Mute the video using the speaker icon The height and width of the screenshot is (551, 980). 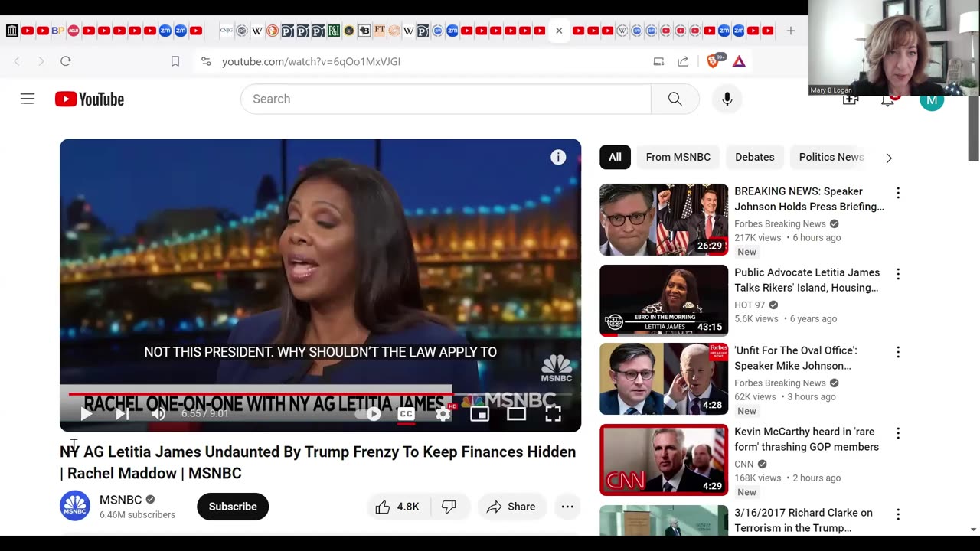158,414
